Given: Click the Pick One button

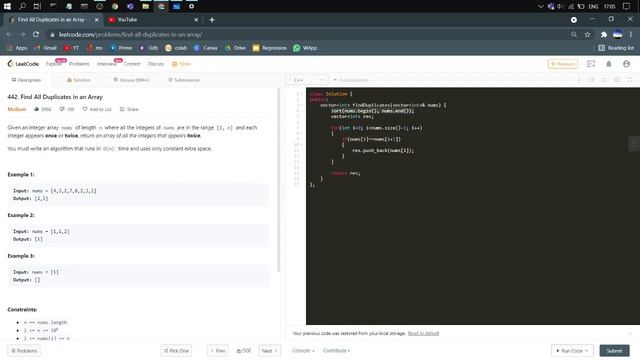Looking at the screenshot, I should coord(176,351).
